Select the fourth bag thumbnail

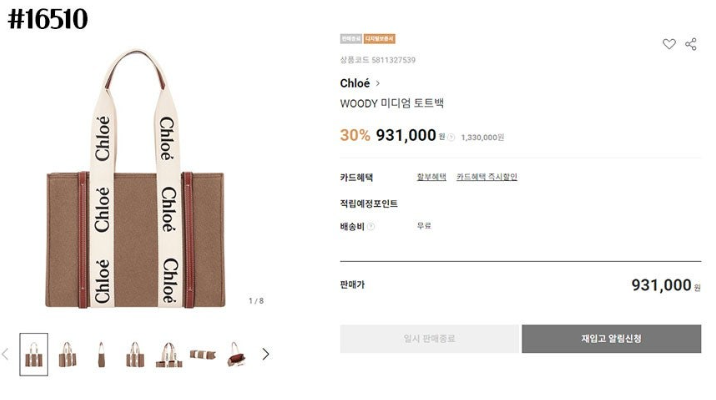(135, 354)
